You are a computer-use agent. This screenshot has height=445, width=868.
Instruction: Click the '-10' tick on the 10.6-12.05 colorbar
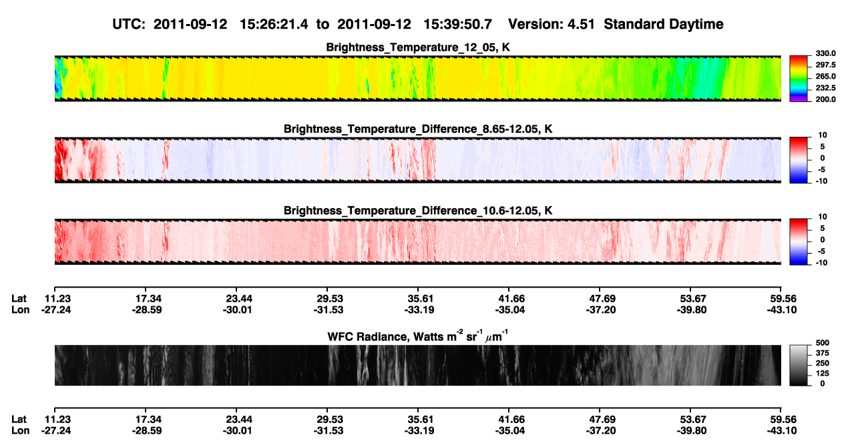coord(821,263)
